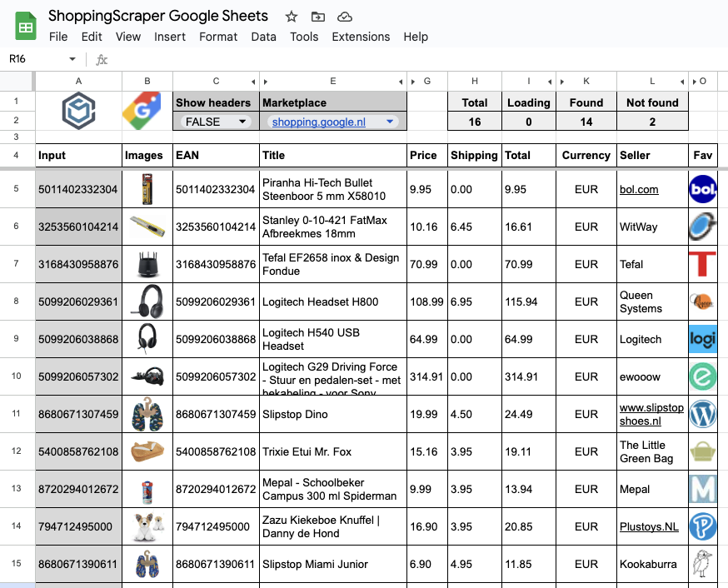The image size is (728, 588).
Task: Open the Marketplace shopping.google.nl dropdown
Action: [x=390, y=122]
